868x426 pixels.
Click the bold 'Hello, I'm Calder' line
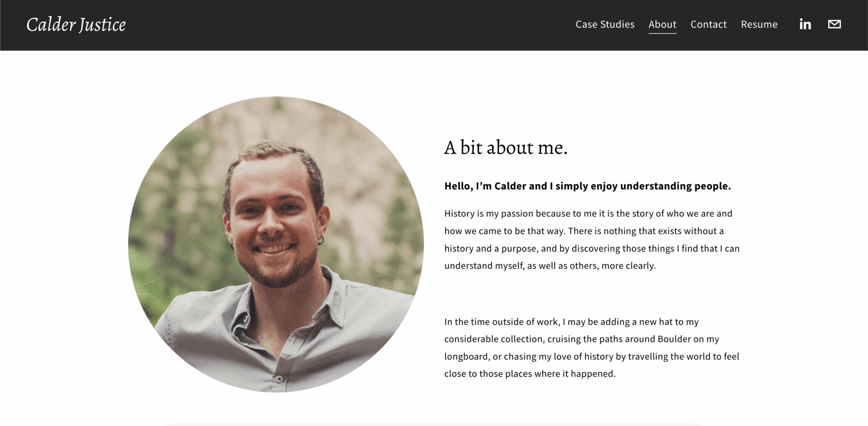[587, 186]
